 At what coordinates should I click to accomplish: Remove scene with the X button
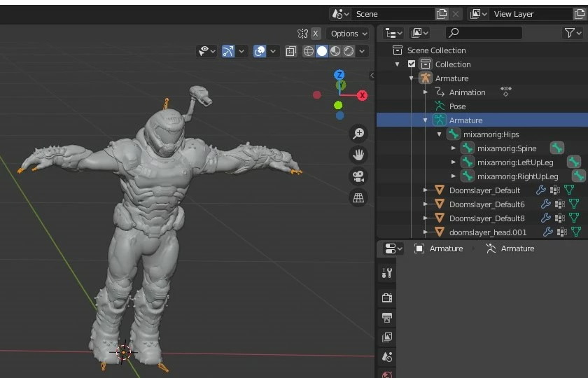point(455,14)
